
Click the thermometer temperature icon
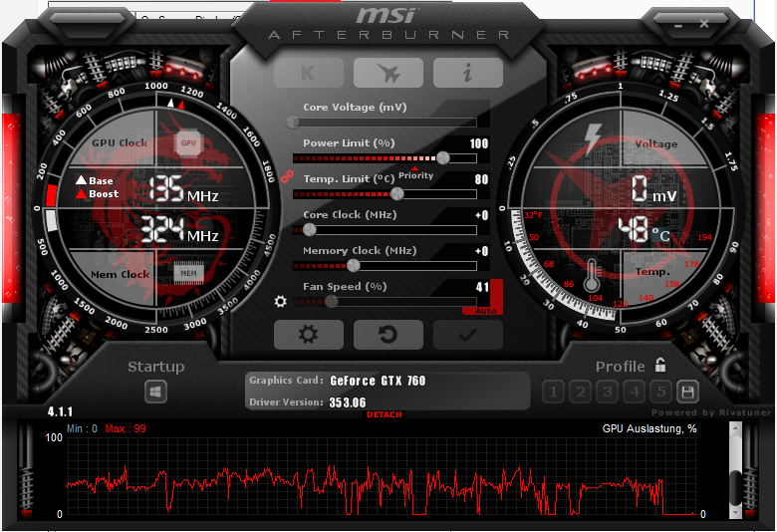591,275
